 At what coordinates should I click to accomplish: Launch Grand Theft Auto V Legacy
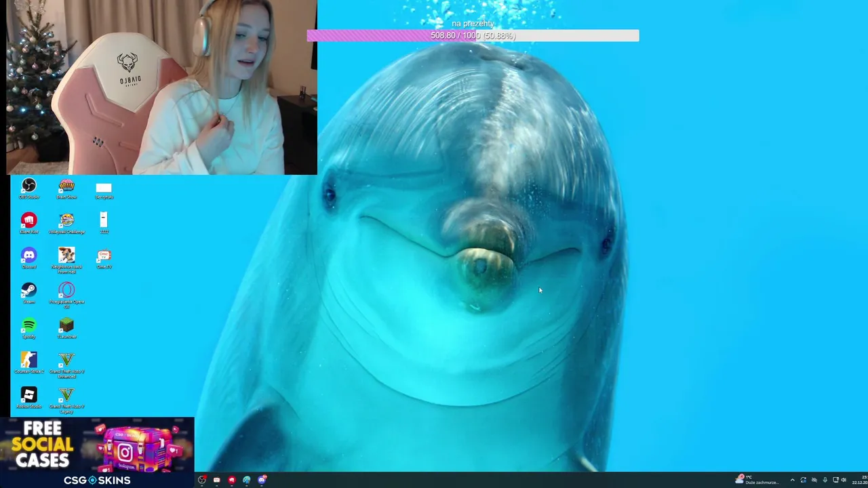(66, 401)
